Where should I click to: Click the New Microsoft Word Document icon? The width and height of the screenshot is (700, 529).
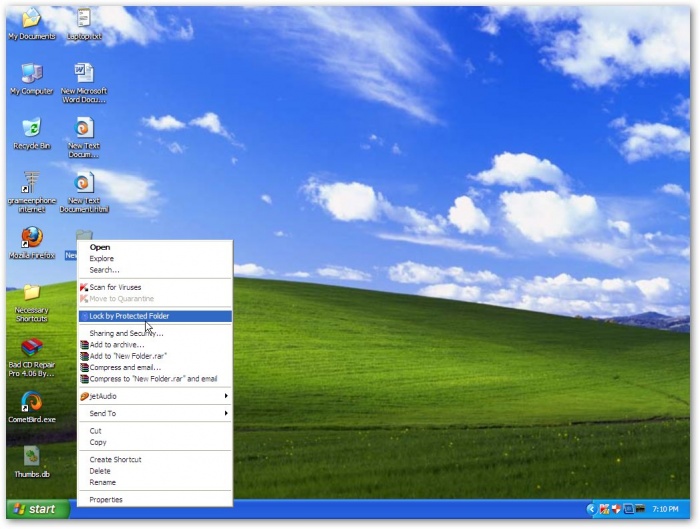tap(84, 74)
